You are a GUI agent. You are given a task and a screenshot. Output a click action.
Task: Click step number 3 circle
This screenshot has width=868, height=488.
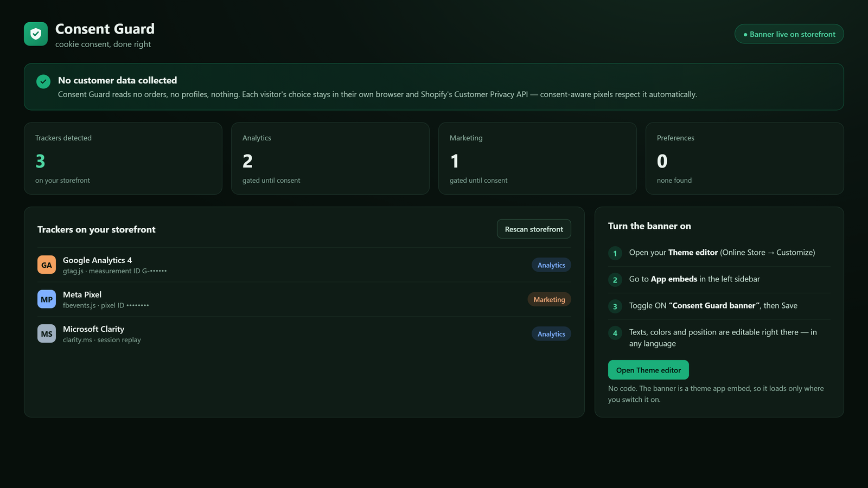click(x=615, y=306)
